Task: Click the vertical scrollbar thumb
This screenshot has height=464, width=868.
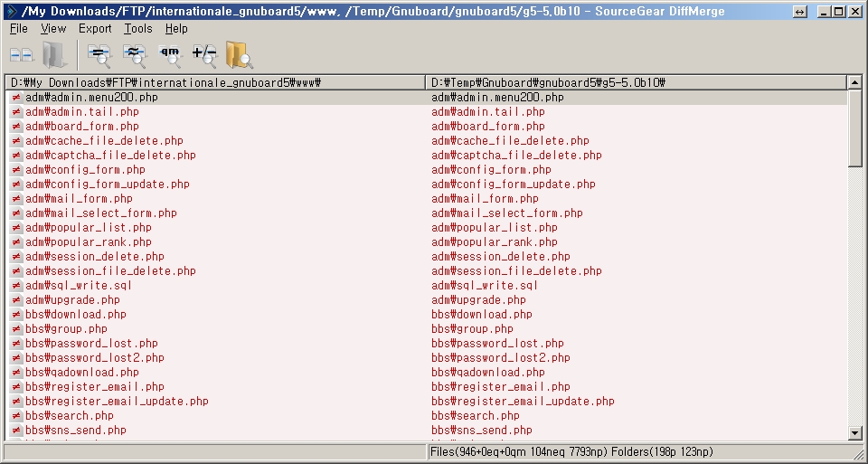Action: coord(855,128)
